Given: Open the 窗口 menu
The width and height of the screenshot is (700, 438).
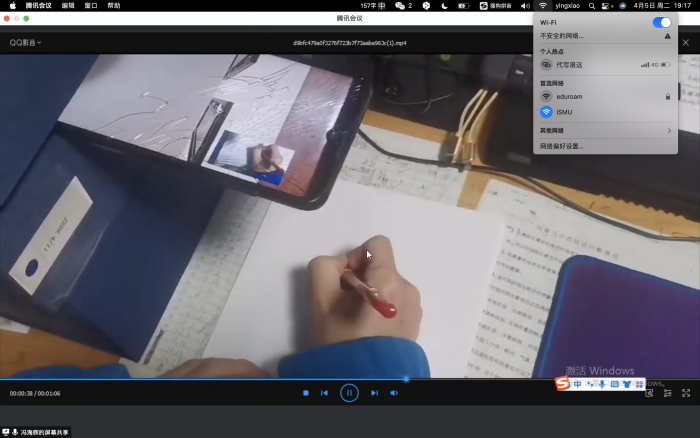Looking at the screenshot, I should point(91,6).
